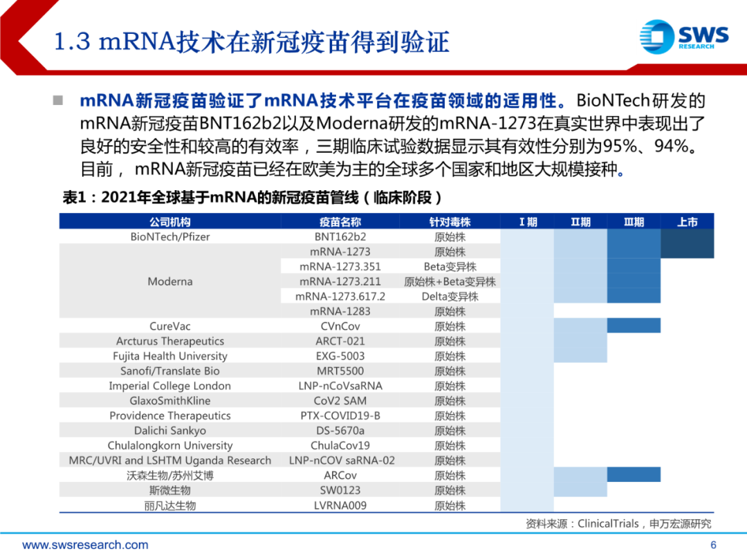Select Imperial College London cell
Viewport: 747px width, 560px height.
coord(170,386)
